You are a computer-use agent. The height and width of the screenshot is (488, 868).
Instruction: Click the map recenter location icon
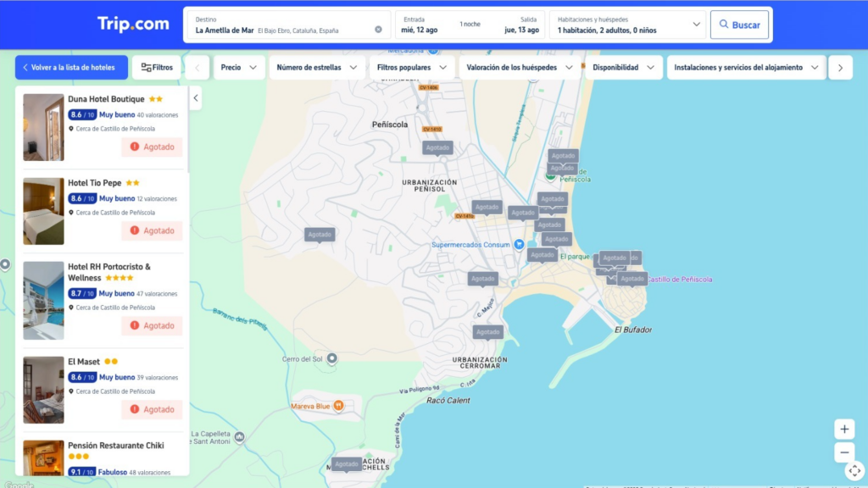[854, 471]
